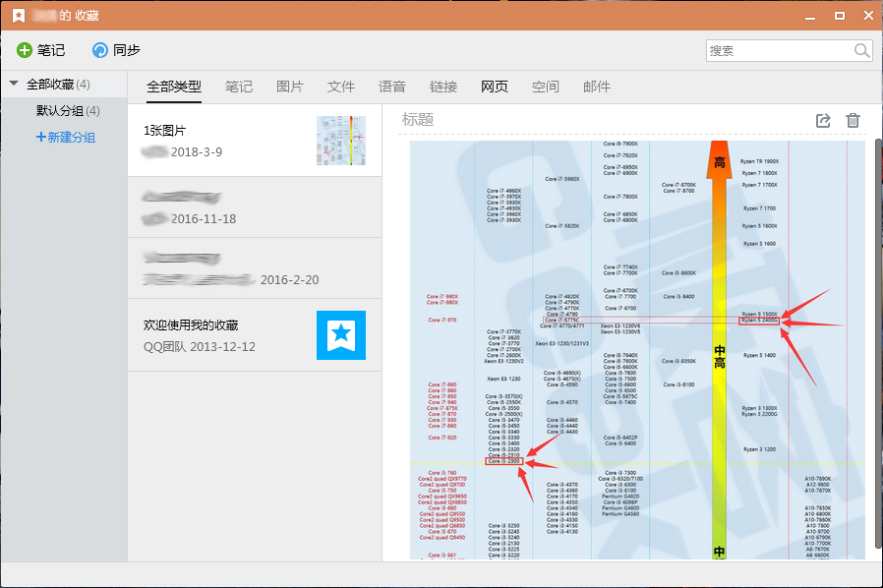Switch to the 图片 tab

click(290, 87)
